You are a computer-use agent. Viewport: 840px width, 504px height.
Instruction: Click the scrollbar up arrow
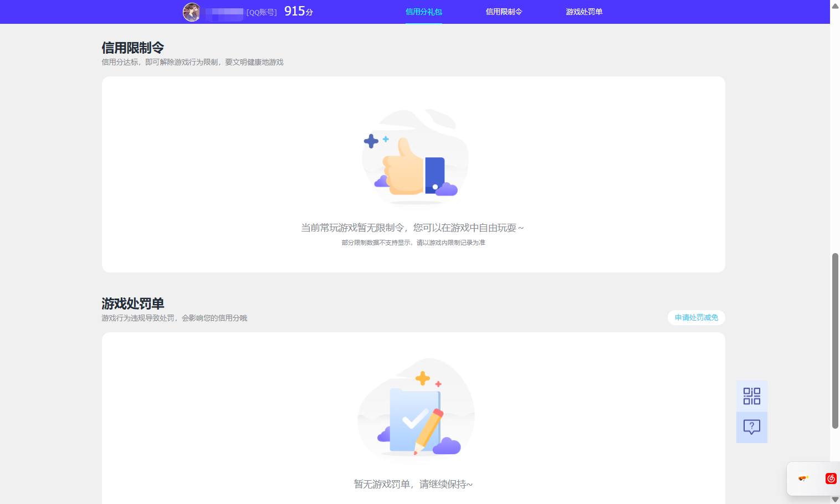pyautogui.click(x=835, y=6)
